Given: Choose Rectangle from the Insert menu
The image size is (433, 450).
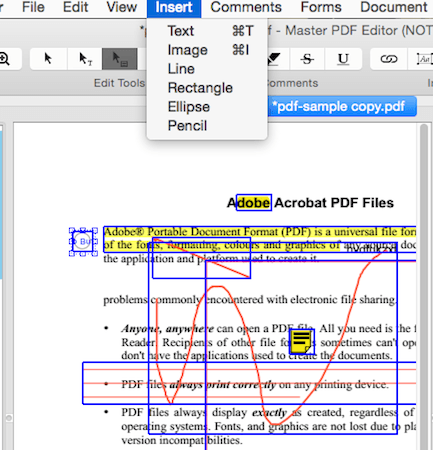Looking at the screenshot, I should [207, 88].
